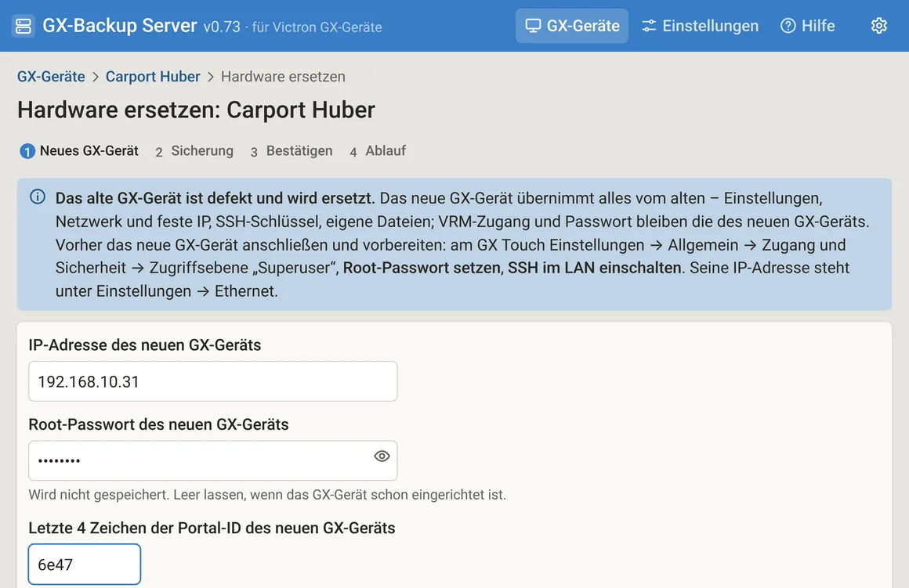Select step 3 Bestätigen
Viewport: 909px width, 588px height.
[x=291, y=151]
